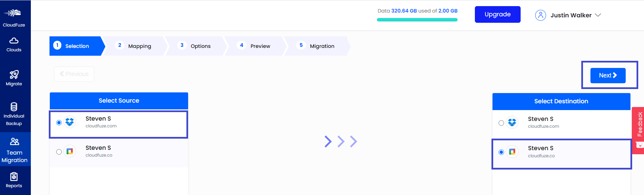Viewport: 644px width, 195px height.
Task: Go to step 3 Options
Action: (197, 46)
